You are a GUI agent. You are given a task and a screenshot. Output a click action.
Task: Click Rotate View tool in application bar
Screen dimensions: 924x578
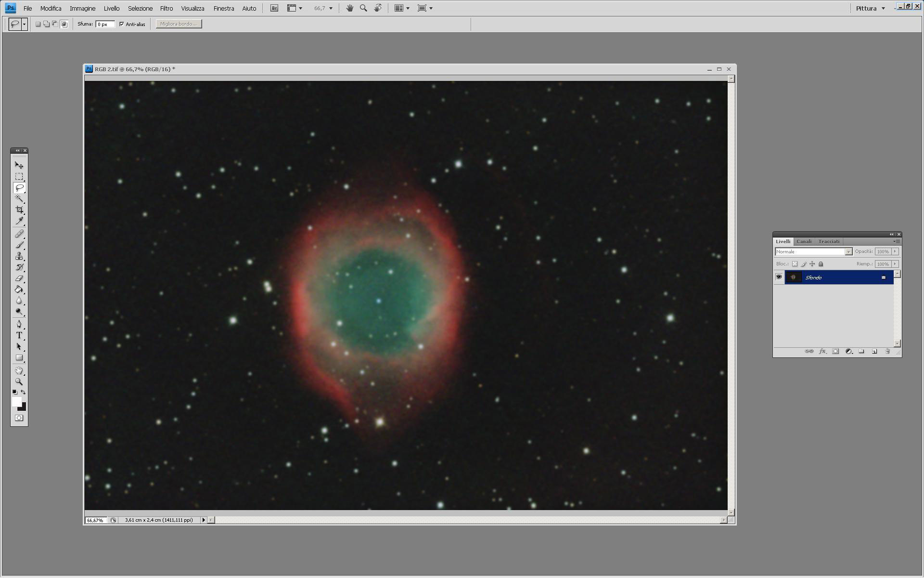click(x=378, y=8)
